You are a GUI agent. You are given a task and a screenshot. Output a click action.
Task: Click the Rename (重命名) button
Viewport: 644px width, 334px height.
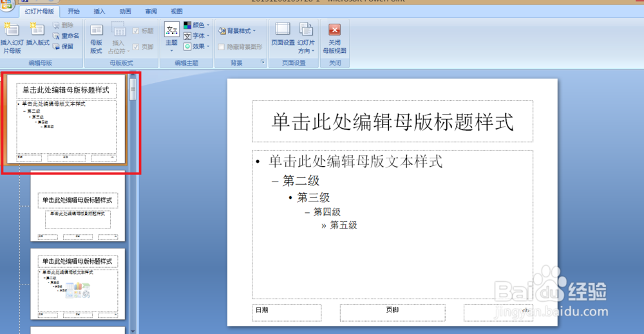point(66,35)
